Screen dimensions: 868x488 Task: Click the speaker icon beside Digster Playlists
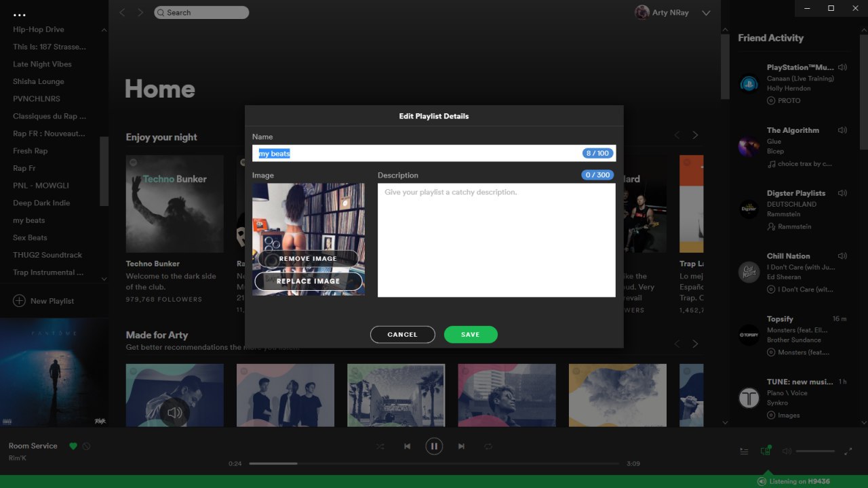click(x=842, y=193)
